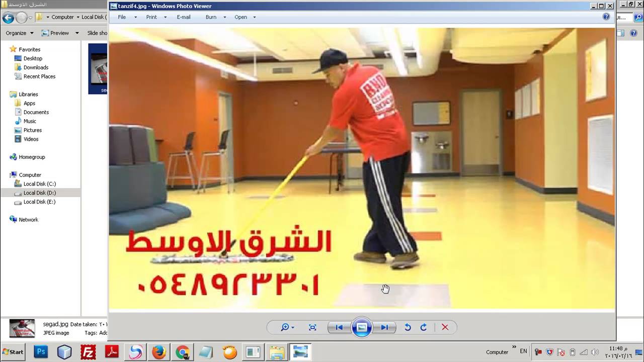Click the Explorer Back arrow button

tap(8, 18)
